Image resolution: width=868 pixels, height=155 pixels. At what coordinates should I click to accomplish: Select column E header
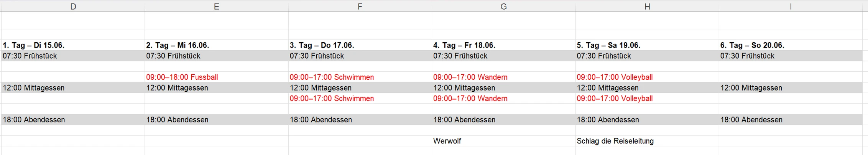click(x=217, y=6)
